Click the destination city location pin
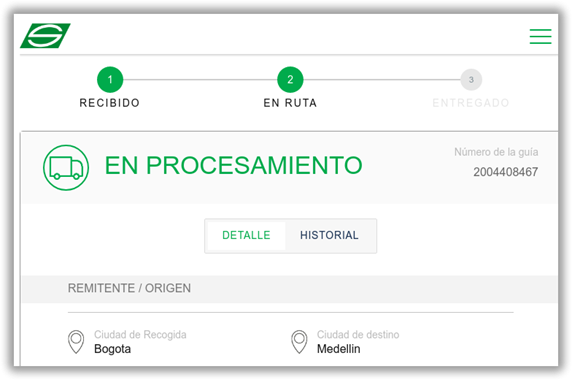 point(299,342)
